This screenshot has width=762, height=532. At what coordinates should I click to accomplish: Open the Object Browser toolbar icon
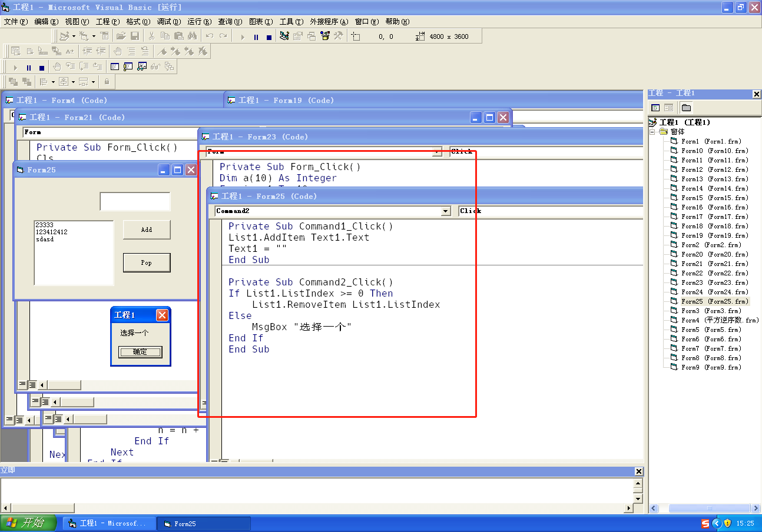[x=325, y=36]
